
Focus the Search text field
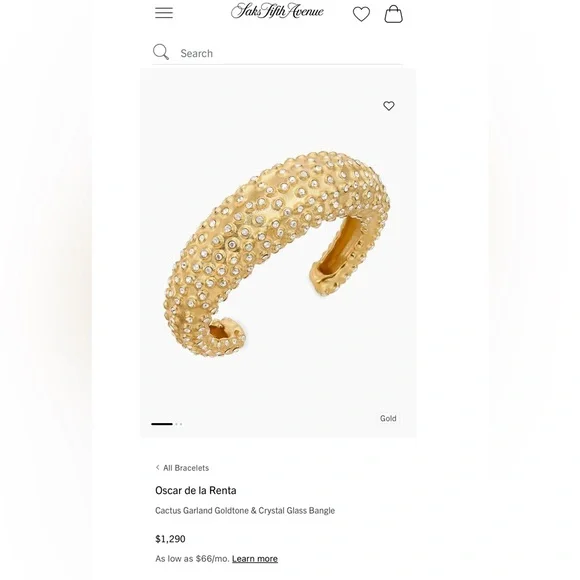pyautogui.click(x=290, y=53)
